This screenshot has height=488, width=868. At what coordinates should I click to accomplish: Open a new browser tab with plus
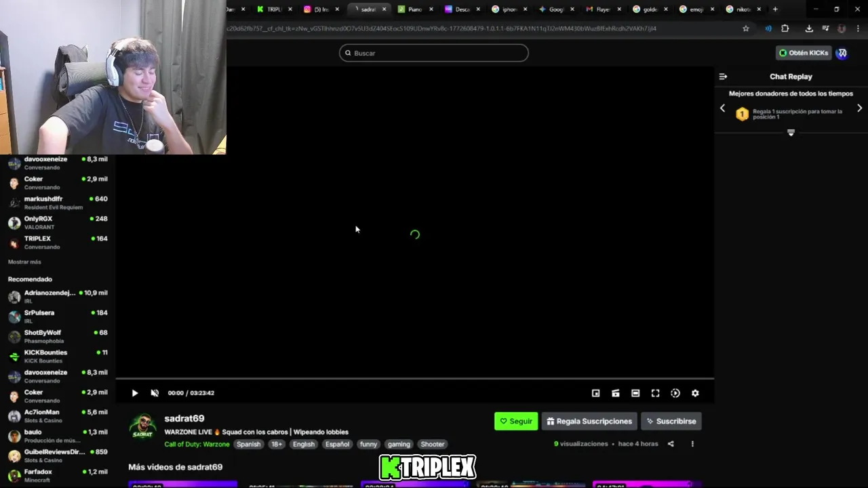tap(775, 9)
